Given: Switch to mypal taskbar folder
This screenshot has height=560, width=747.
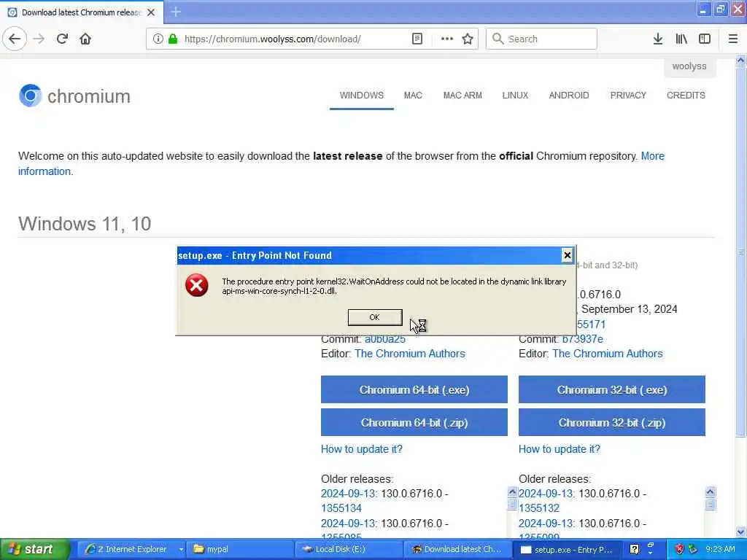Looking at the screenshot, I should 239,550.
